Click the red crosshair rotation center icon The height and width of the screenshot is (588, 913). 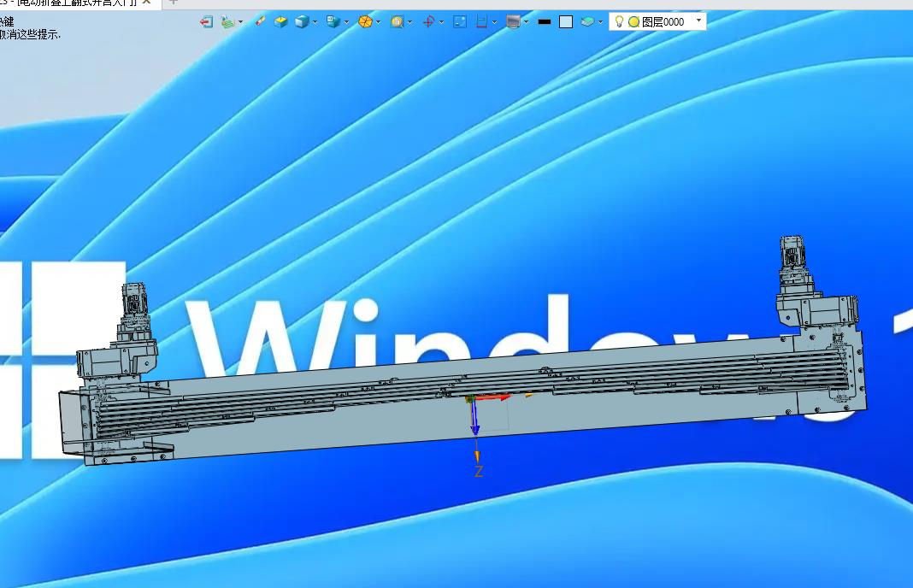point(428,22)
